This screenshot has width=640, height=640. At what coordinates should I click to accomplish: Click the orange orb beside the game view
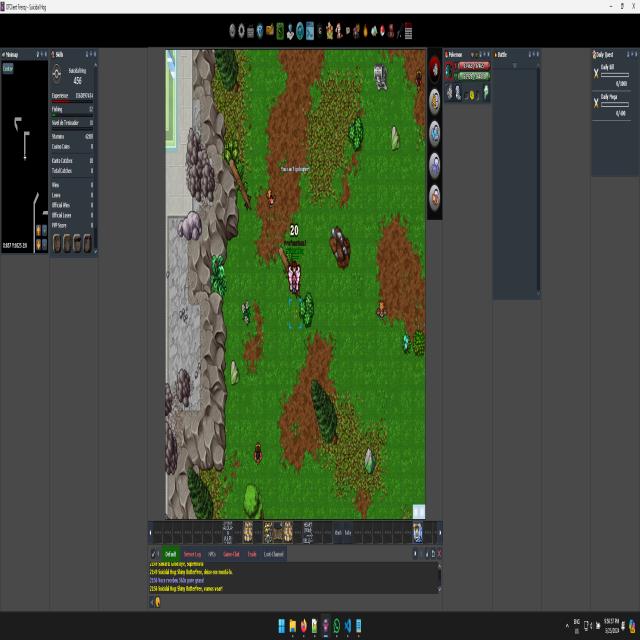tap(434, 198)
